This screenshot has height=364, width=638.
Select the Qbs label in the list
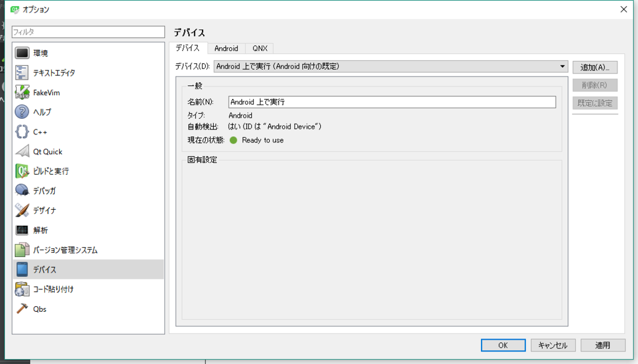[40, 309]
